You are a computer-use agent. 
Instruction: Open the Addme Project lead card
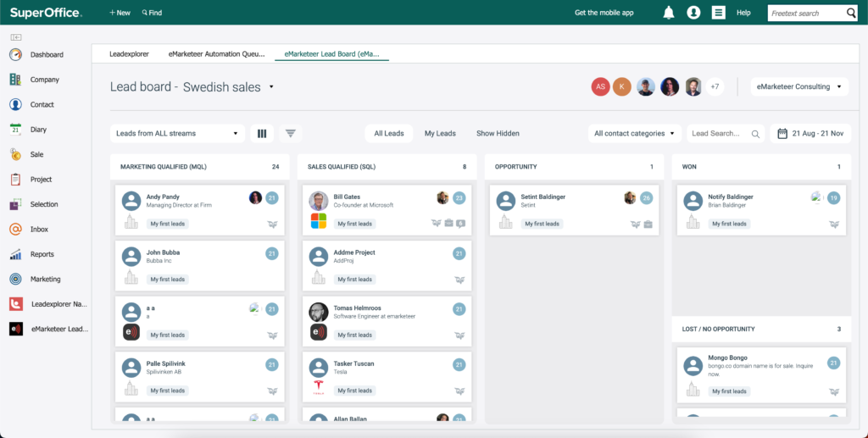pos(387,266)
